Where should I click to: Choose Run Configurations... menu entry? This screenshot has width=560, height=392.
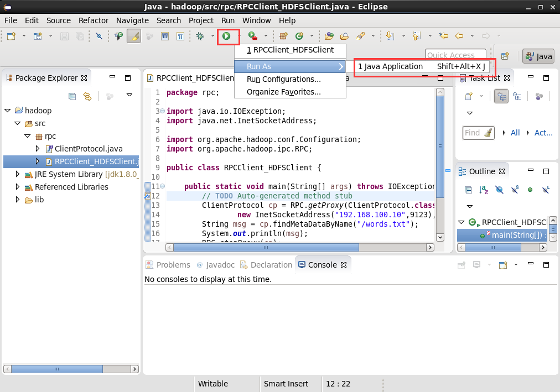pos(290,79)
